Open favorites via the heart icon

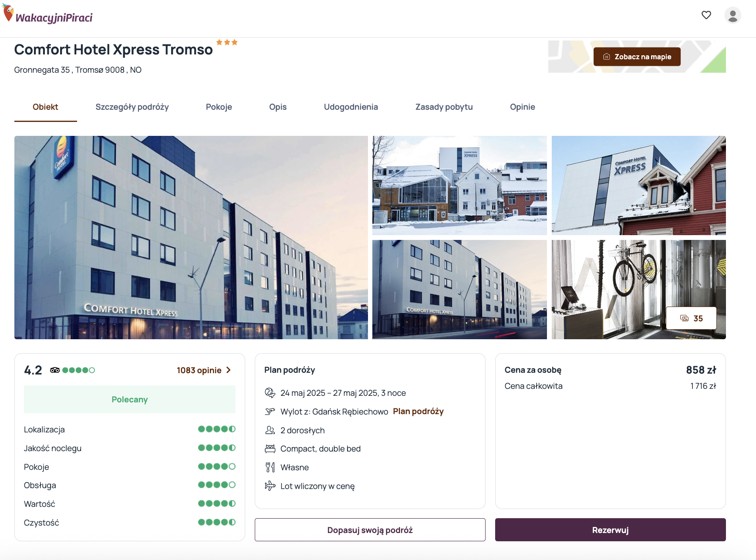click(x=706, y=15)
